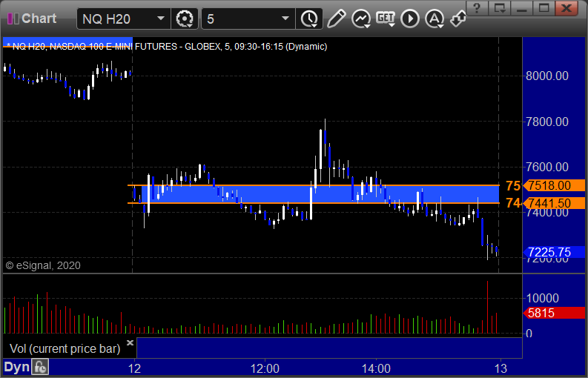Open the time template clock icon
The image size is (588, 378).
click(x=309, y=19)
